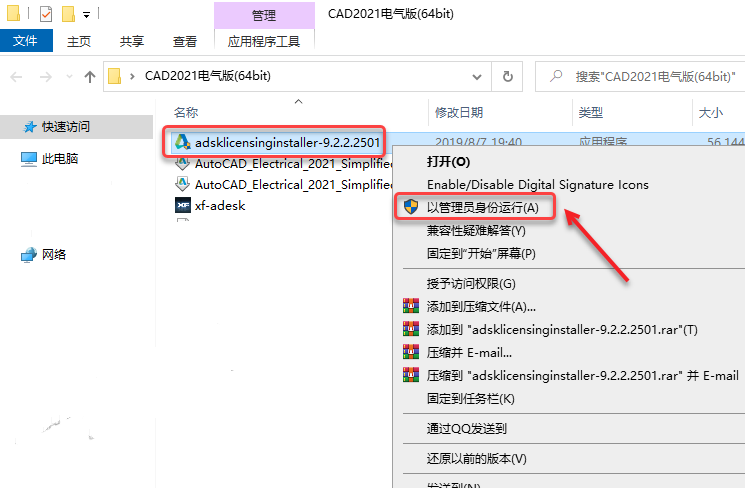Select 添加到 adsklicensinginstaller-9.2.2.2501.rar(T)
The width and height of the screenshot is (745, 488).
click(x=562, y=329)
